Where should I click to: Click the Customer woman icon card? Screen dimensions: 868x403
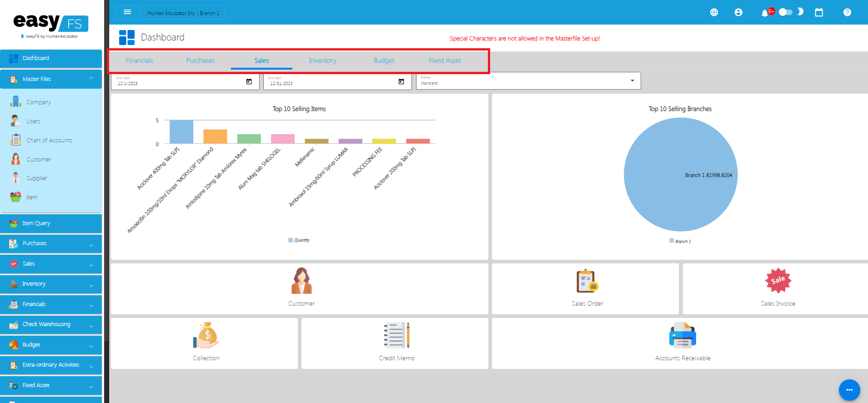pyautogui.click(x=301, y=281)
